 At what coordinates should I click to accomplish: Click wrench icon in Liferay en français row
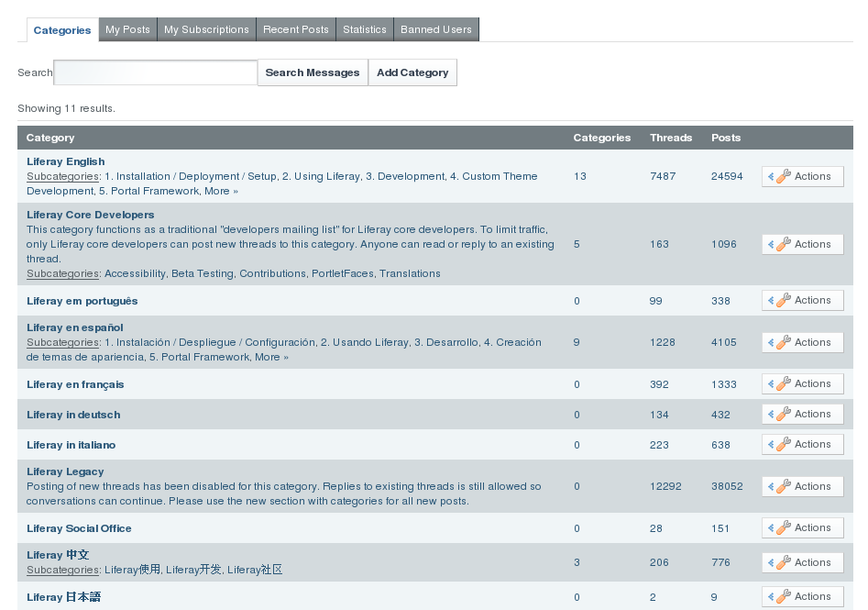pyautogui.click(x=783, y=384)
